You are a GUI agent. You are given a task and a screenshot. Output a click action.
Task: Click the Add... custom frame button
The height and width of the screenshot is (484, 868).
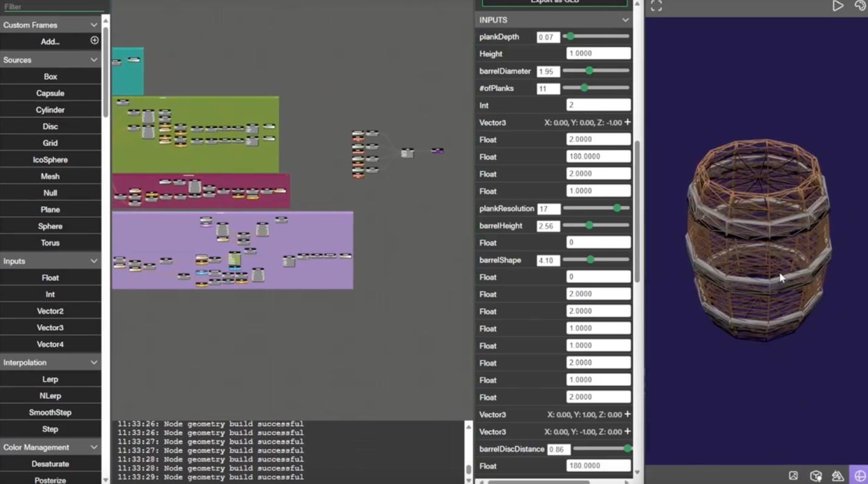click(50, 41)
